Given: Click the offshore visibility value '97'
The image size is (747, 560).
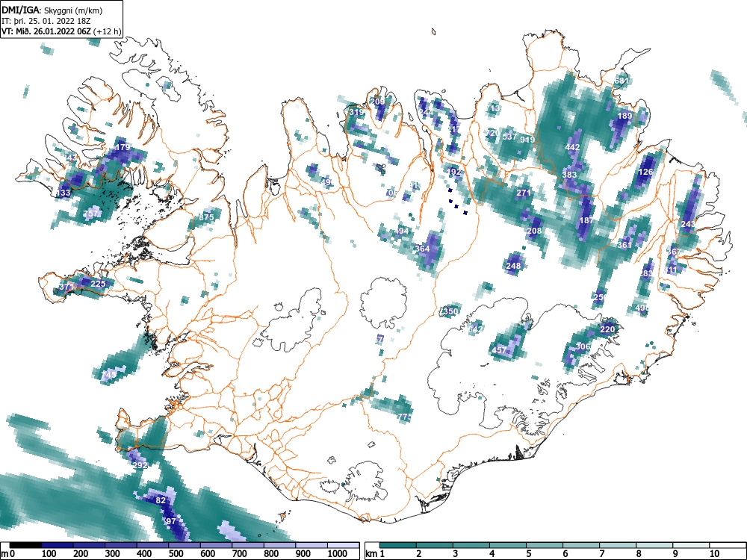Looking at the screenshot, I should click(171, 521).
